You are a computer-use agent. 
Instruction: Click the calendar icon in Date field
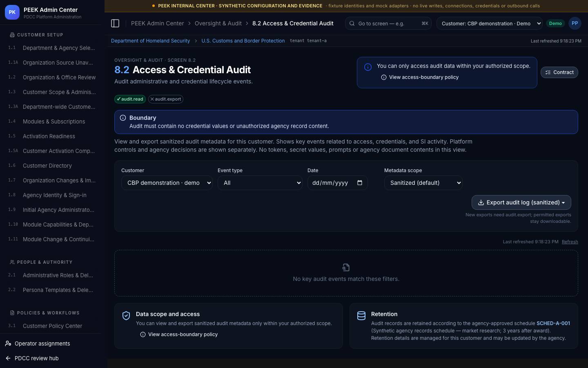[360, 183]
